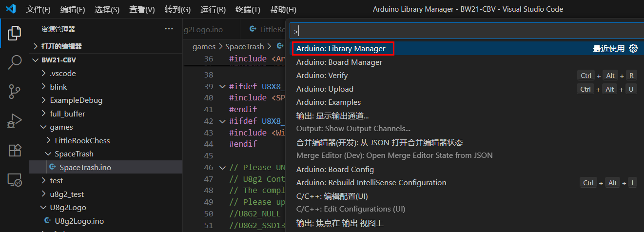This screenshot has width=644, height=232.
Task: Select Arduino: Board Manager command
Action: [339, 62]
